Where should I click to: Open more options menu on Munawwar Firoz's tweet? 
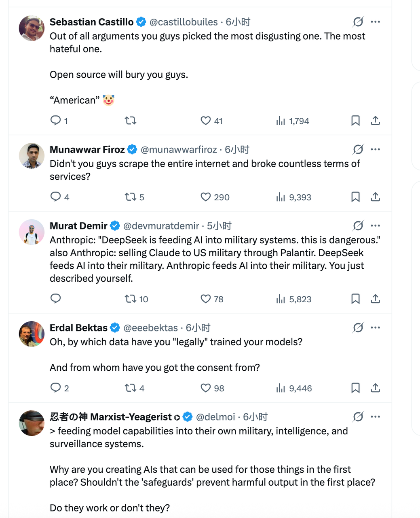click(x=375, y=149)
